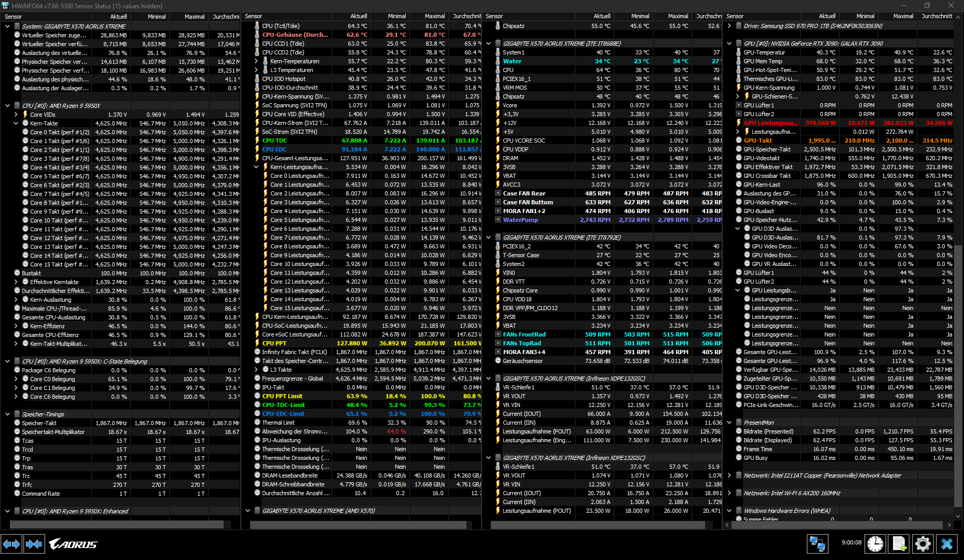Click the chip icon of System: GIGABYTE X570 header
The image size is (964, 560).
tap(17, 26)
